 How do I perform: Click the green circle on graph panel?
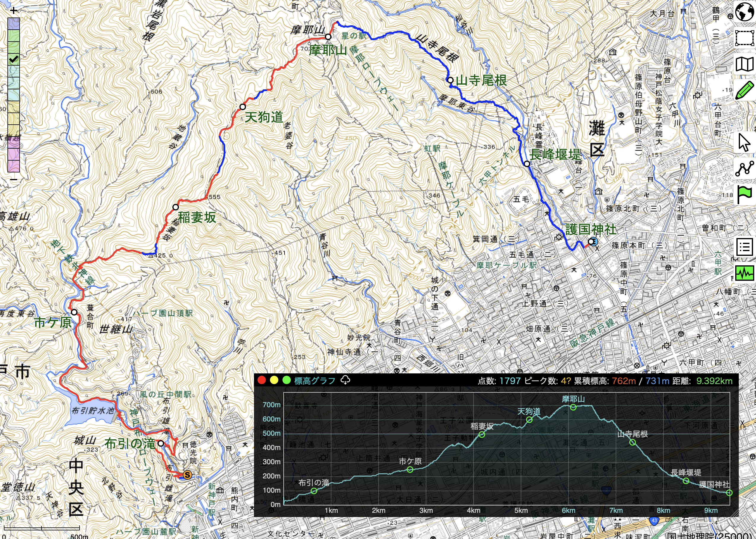287,380
